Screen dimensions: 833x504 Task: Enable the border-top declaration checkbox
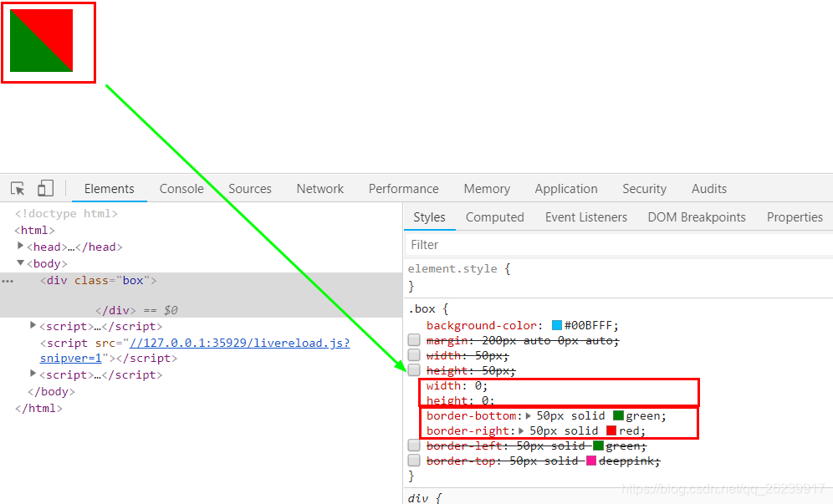pyautogui.click(x=414, y=460)
